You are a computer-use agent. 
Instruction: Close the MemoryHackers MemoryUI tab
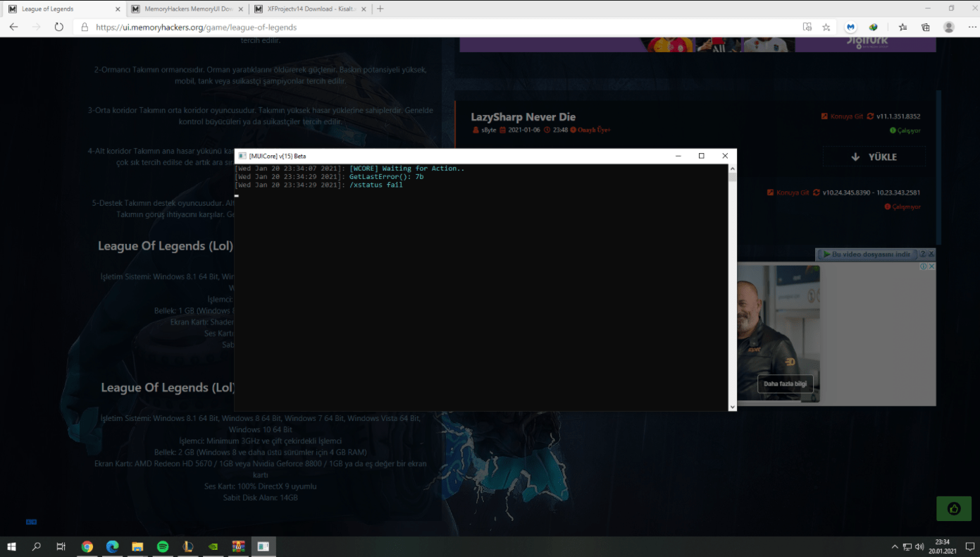pyautogui.click(x=242, y=8)
